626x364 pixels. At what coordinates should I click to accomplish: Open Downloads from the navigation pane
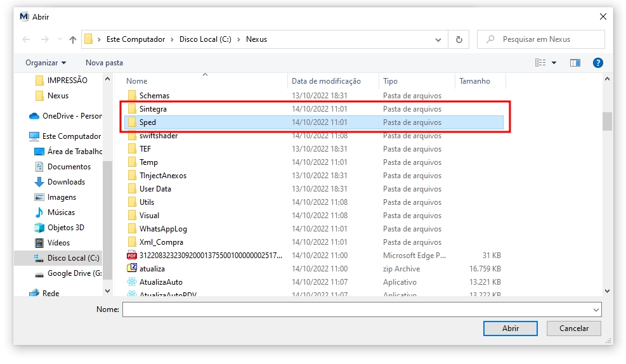point(66,182)
